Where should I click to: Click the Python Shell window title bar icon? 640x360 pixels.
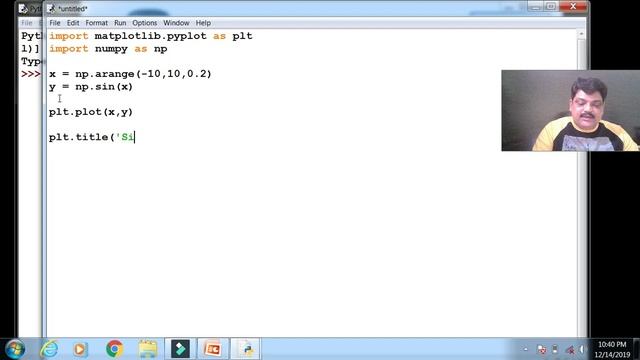pyautogui.click(x=23, y=8)
